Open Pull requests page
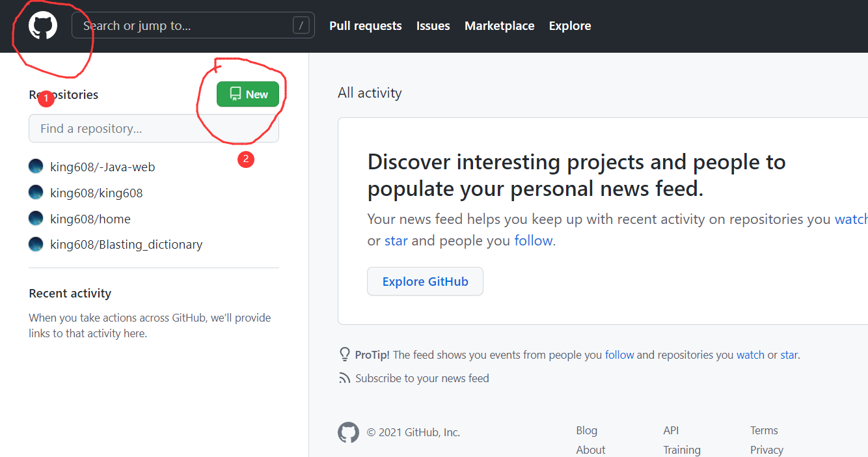The image size is (868, 457). (366, 26)
